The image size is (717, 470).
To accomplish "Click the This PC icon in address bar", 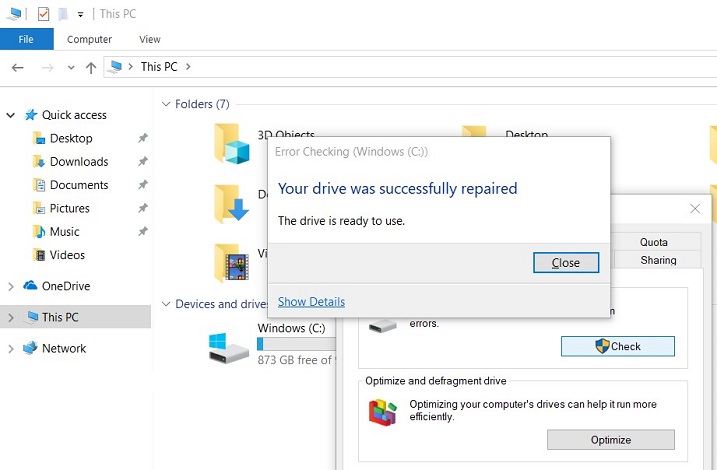I will [x=114, y=67].
